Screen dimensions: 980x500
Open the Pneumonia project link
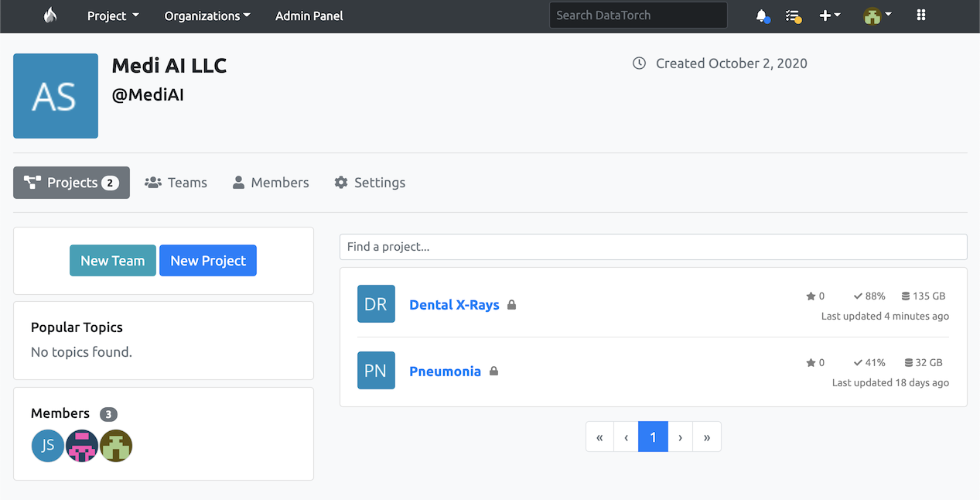pyautogui.click(x=445, y=371)
